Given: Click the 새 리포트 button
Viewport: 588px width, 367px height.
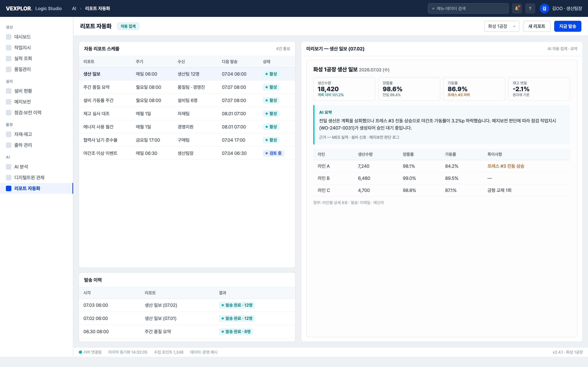Looking at the screenshot, I should pyautogui.click(x=537, y=26).
